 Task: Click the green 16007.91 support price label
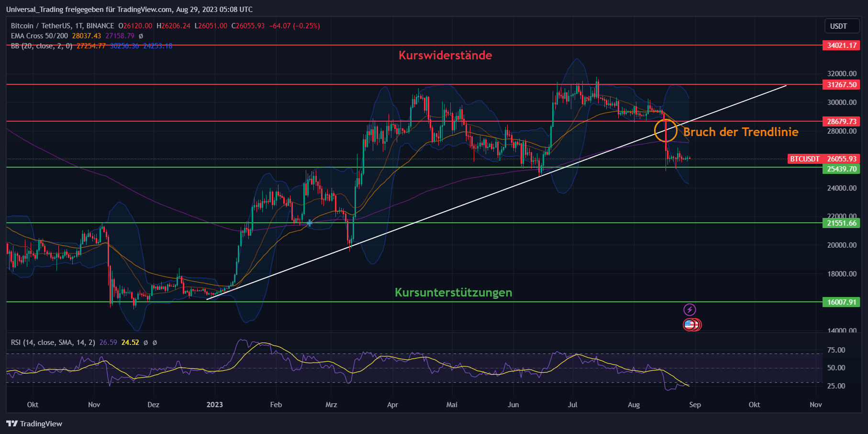pos(841,302)
